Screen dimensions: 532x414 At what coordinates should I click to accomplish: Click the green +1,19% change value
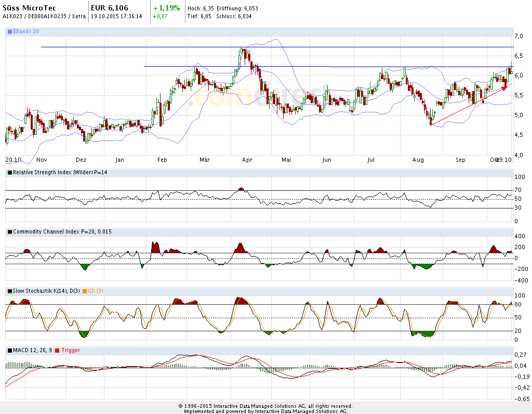(167, 8)
